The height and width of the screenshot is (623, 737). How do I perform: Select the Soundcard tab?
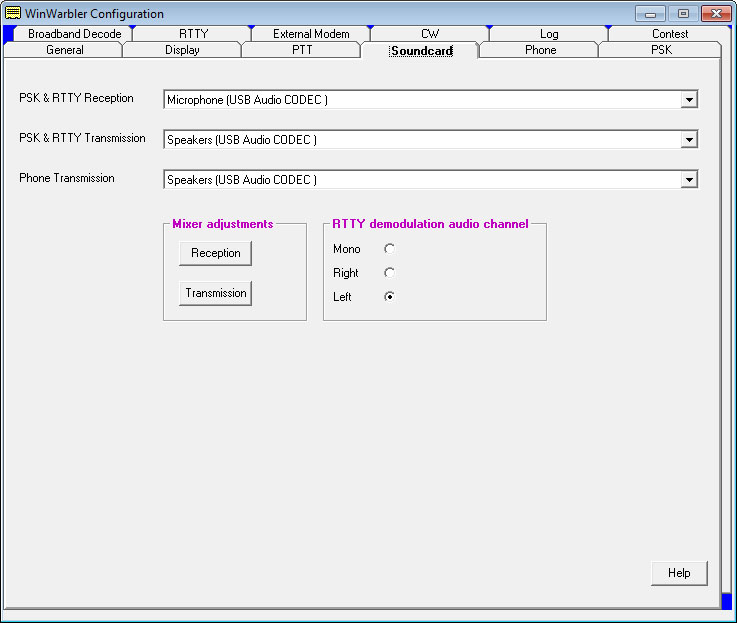pyautogui.click(x=422, y=50)
